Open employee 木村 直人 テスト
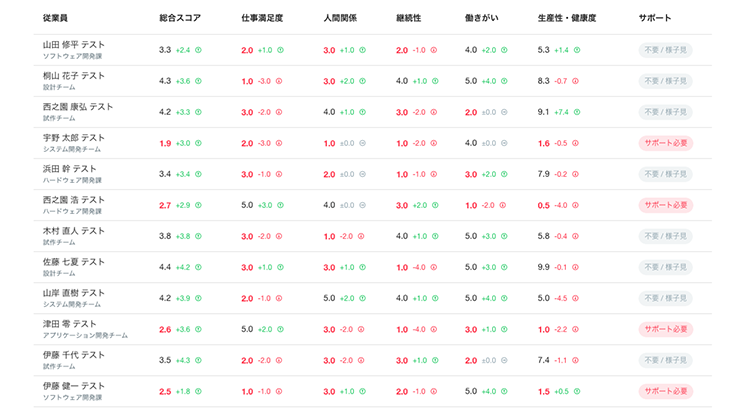 74,231
